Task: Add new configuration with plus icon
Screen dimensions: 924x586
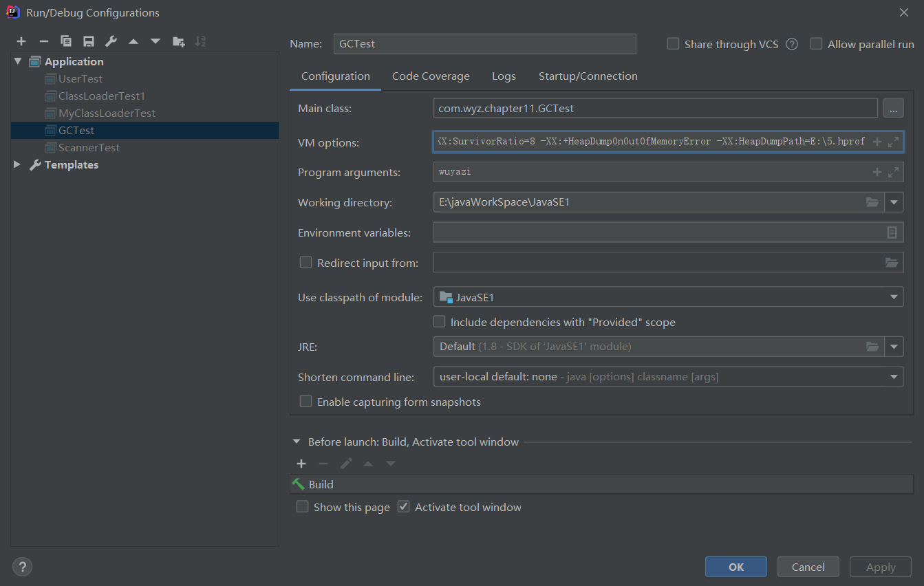Action: coord(21,41)
